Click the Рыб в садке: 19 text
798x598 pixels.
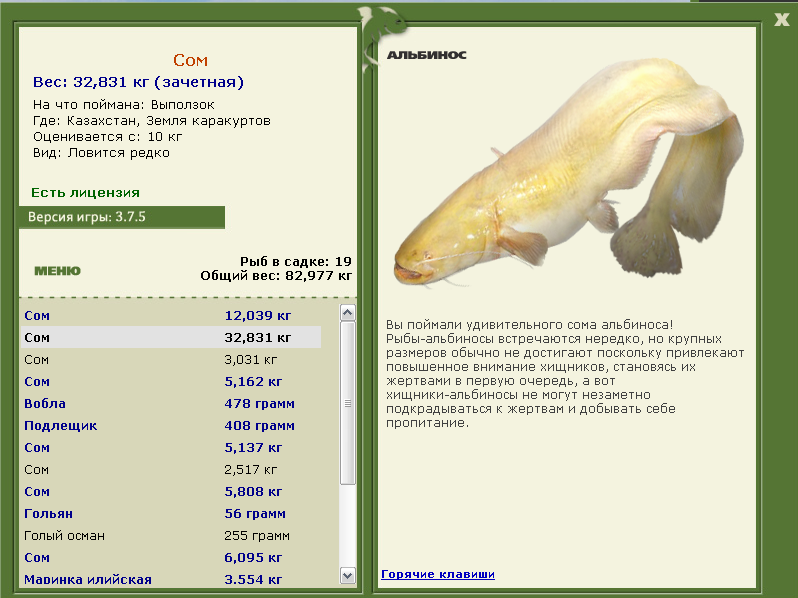[296, 262]
